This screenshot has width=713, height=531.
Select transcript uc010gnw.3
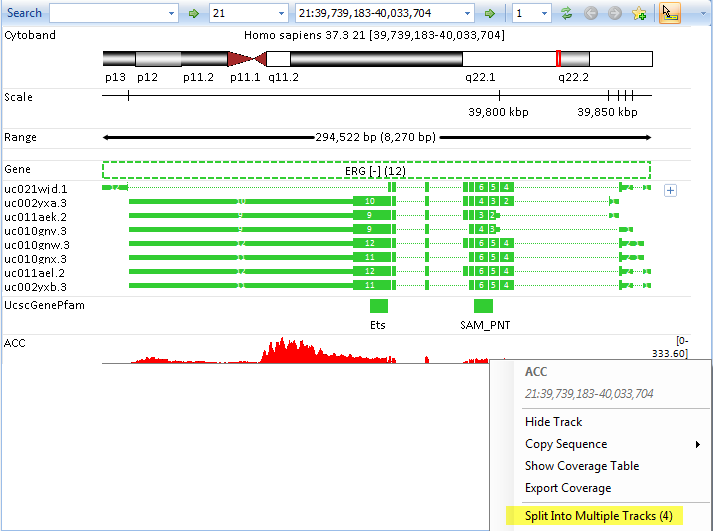[x=37, y=245]
